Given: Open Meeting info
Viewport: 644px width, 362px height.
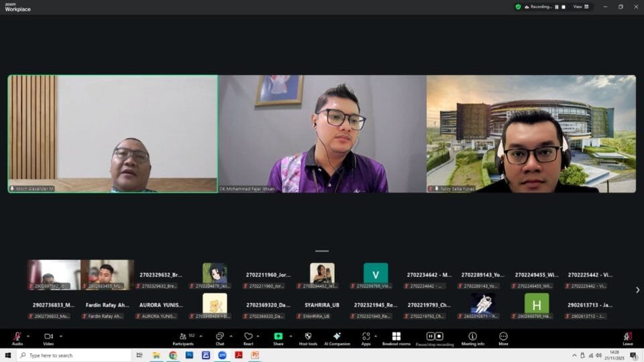Looking at the screenshot, I should click(472, 337).
